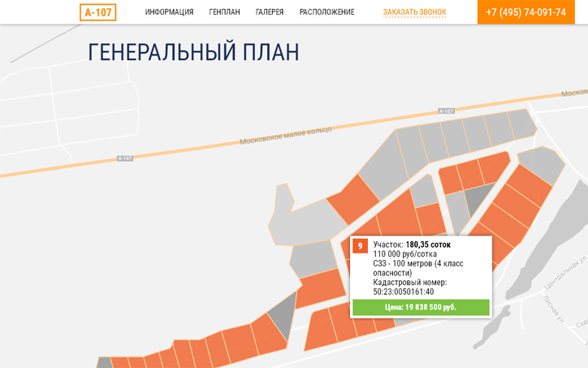Click the green price button 19 838 500 руб.
The image size is (588, 368).
421,307
